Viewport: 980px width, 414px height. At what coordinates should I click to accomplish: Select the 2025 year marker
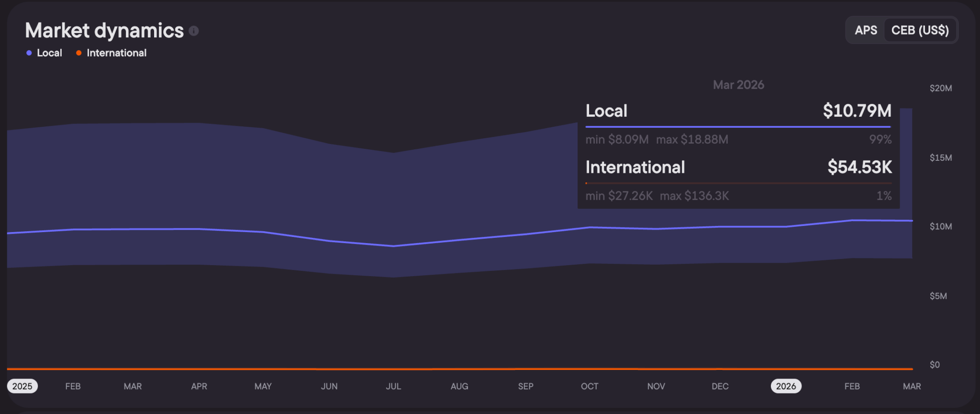(22, 386)
